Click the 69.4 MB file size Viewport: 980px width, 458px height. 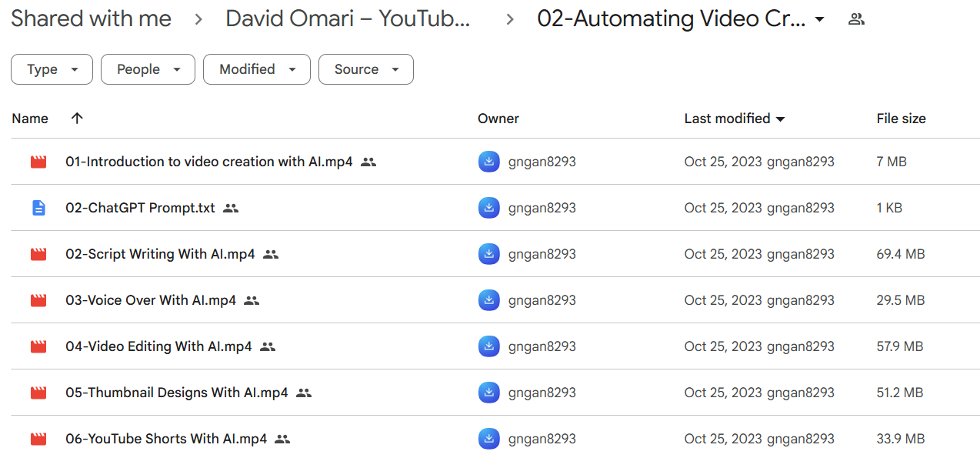pos(901,254)
